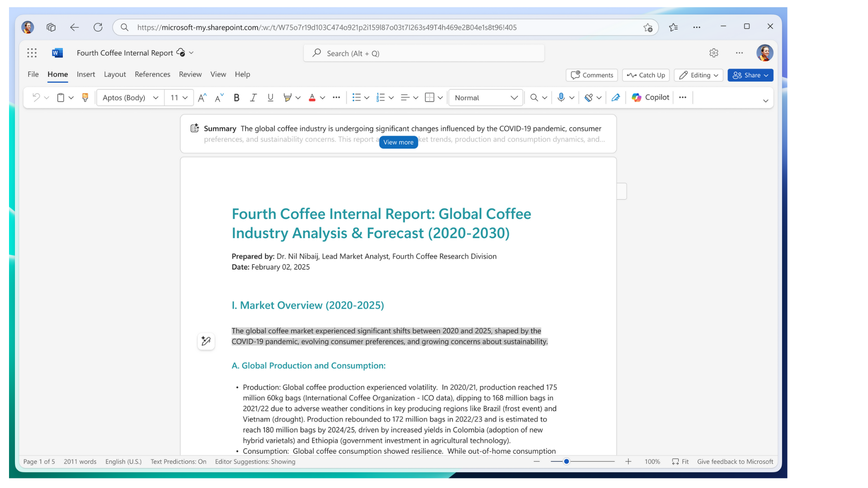Toggle Underline formatting
The height and width of the screenshot is (488, 868).
pos(270,98)
